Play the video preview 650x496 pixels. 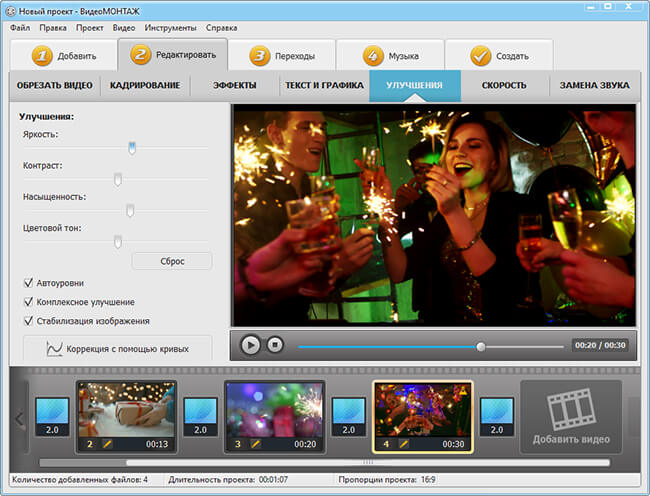pyautogui.click(x=250, y=345)
